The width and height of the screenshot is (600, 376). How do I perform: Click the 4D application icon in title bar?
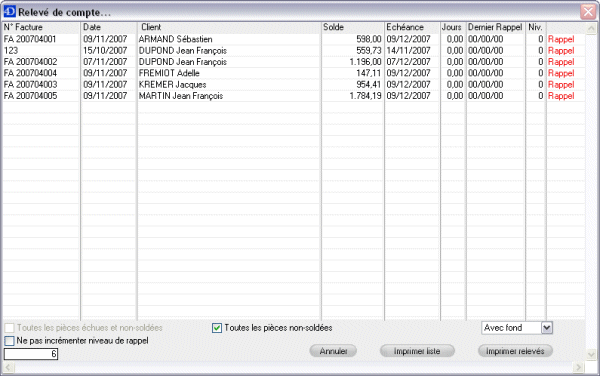[x=10, y=12]
